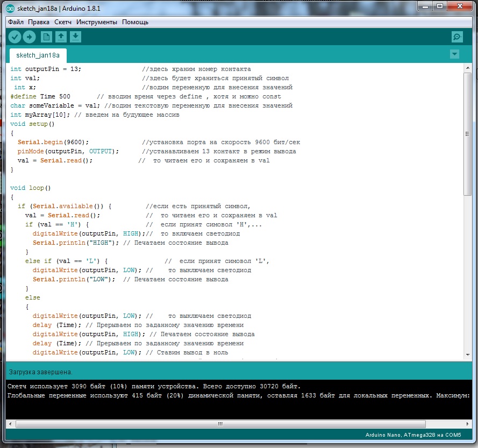Click the 'Serial.begin(9600);' line
The width and height of the screenshot is (478, 448).
click(x=53, y=143)
